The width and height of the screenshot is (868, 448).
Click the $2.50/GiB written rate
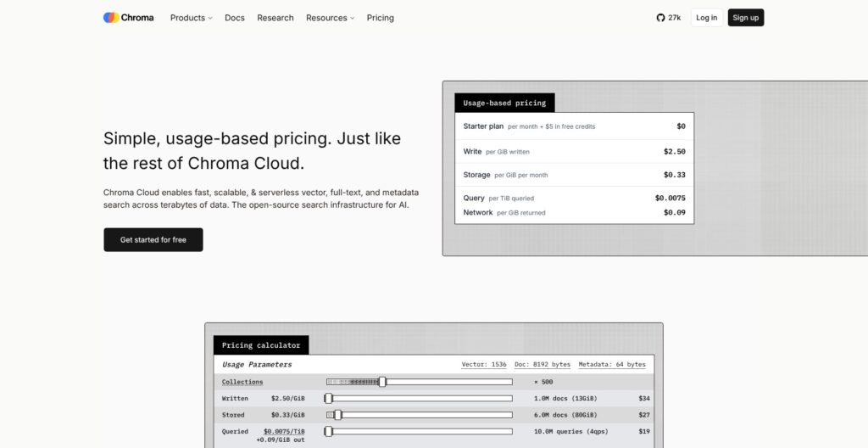[288, 398]
